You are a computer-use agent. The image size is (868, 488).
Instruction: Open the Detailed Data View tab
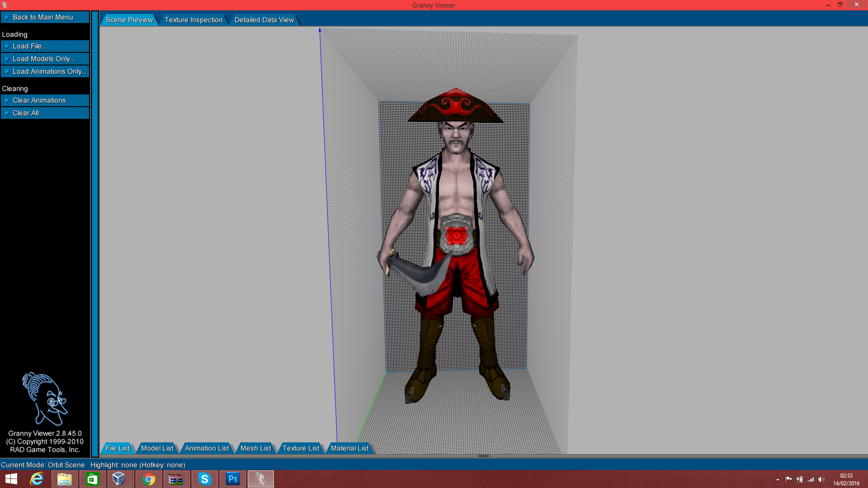pyautogui.click(x=264, y=20)
